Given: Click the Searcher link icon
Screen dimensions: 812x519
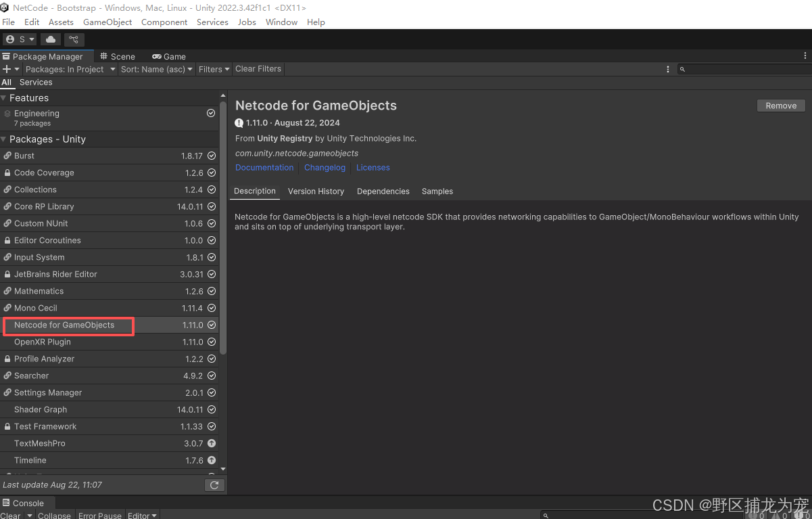Looking at the screenshot, I should point(7,376).
